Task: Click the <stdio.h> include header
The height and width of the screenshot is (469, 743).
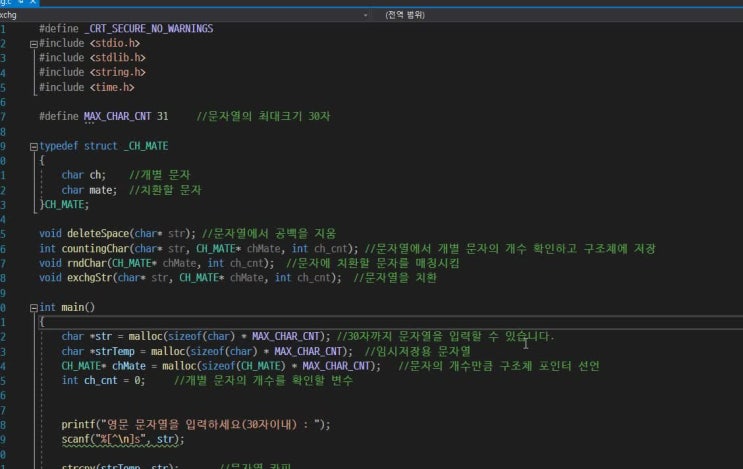Action: pos(115,43)
